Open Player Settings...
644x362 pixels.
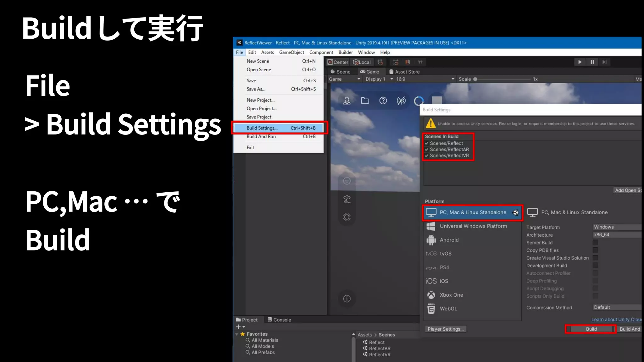tap(446, 329)
